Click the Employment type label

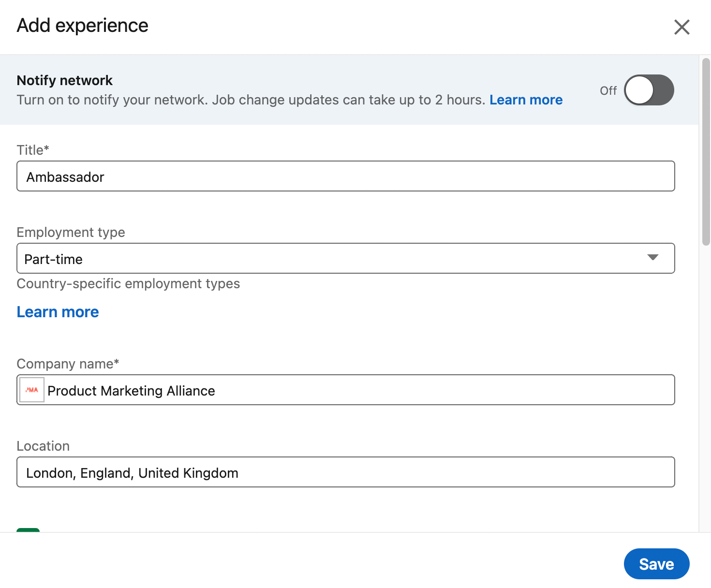[x=71, y=232]
